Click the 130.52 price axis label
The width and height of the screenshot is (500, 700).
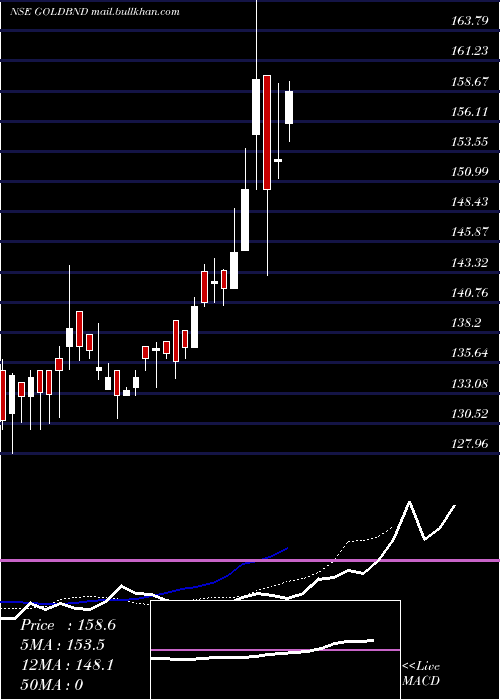[x=469, y=414]
